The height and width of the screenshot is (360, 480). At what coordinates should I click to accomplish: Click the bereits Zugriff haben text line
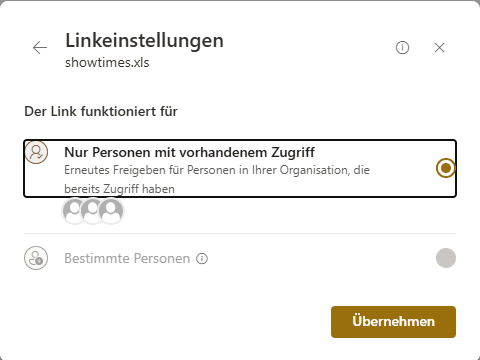pyautogui.click(x=119, y=189)
